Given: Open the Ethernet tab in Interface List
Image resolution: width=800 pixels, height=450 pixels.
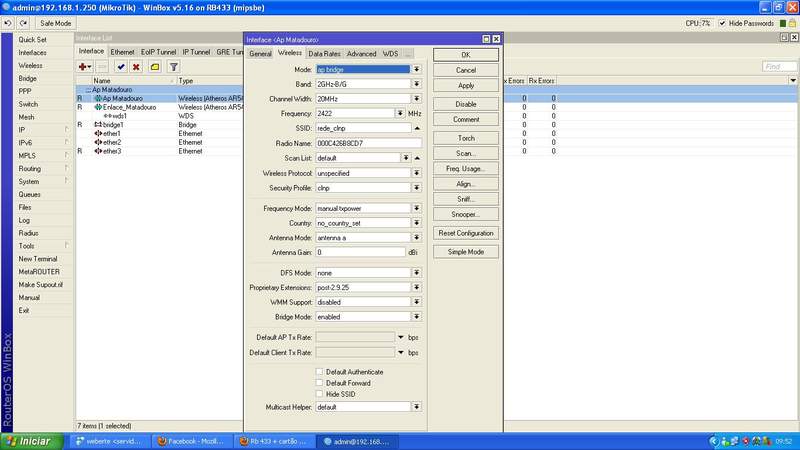Looking at the screenshot, I should (x=122, y=52).
